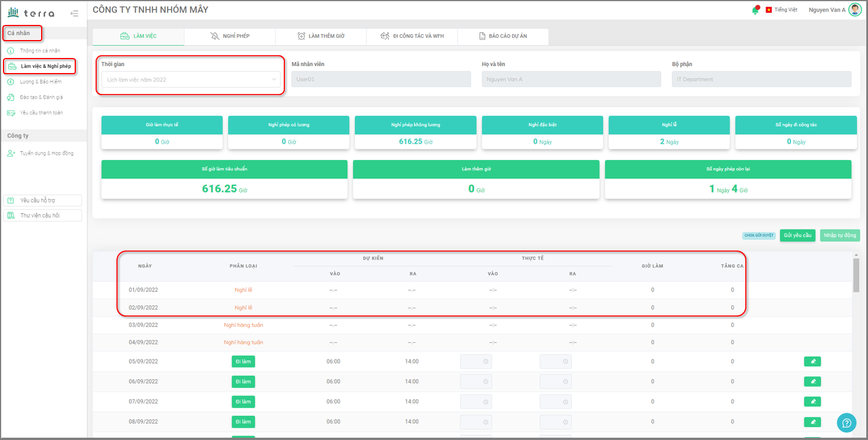Click Nghỉ hàng tuần for 03/09/2022
Viewport: 868px width, 440px height.
point(243,325)
